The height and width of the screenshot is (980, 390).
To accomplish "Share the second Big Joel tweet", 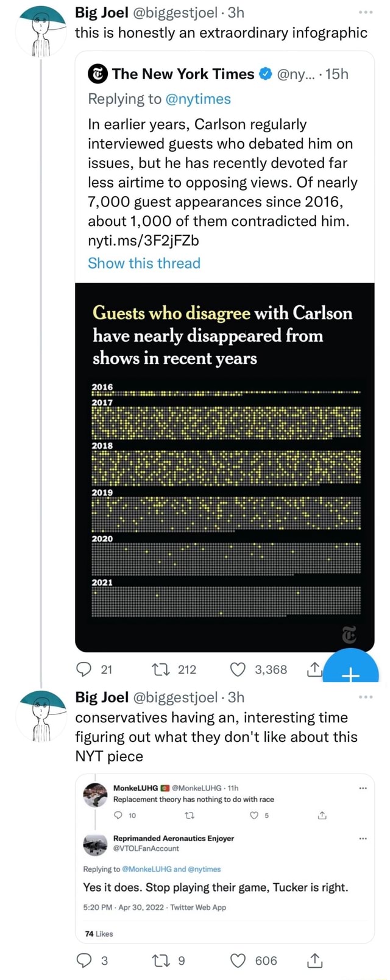I will pos(314,961).
